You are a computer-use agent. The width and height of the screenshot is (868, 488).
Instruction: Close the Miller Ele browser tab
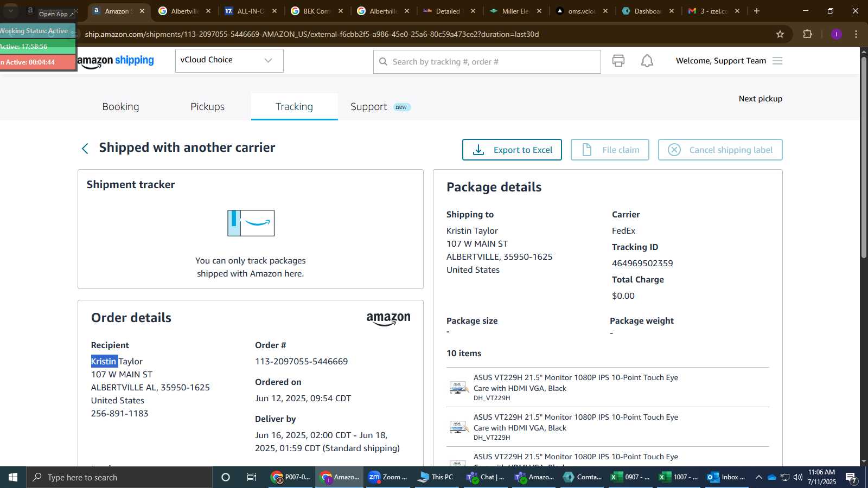click(539, 11)
